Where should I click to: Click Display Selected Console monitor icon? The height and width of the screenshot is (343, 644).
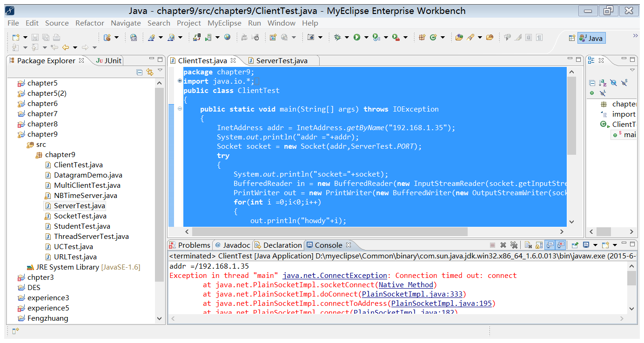(x=586, y=245)
